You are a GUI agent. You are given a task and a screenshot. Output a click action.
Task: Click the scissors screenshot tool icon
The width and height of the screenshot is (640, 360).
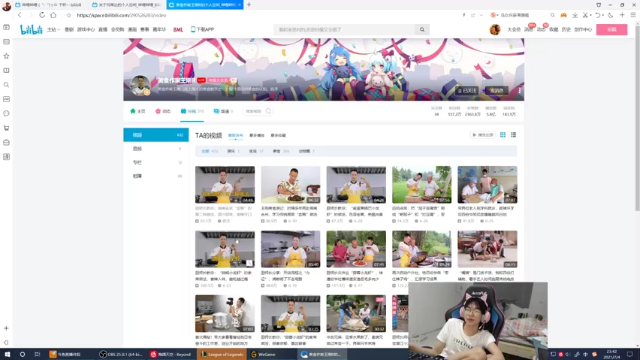(585, 15)
